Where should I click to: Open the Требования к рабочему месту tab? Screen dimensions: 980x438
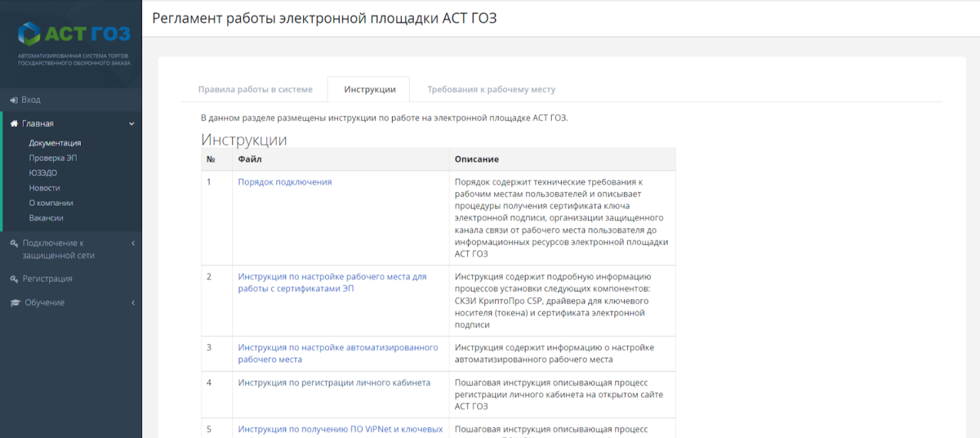491,89
